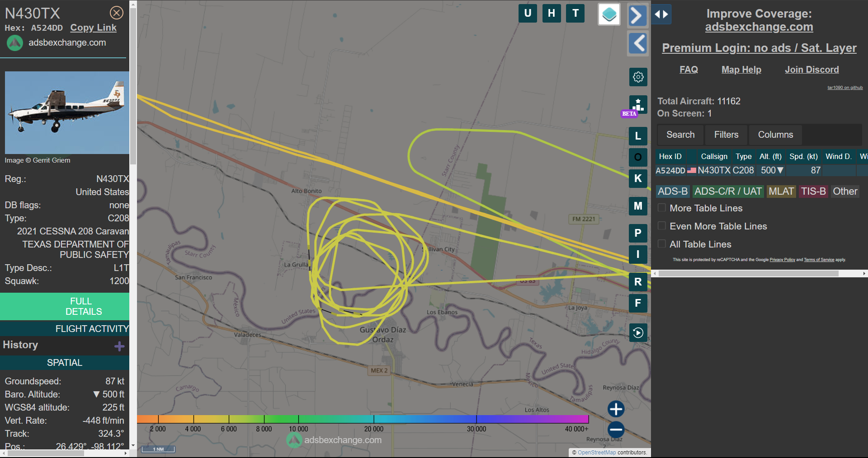This screenshot has height=458, width=868.
Task: Click the Cessna Caravan aircraft photo
Action: coord(67,112)
